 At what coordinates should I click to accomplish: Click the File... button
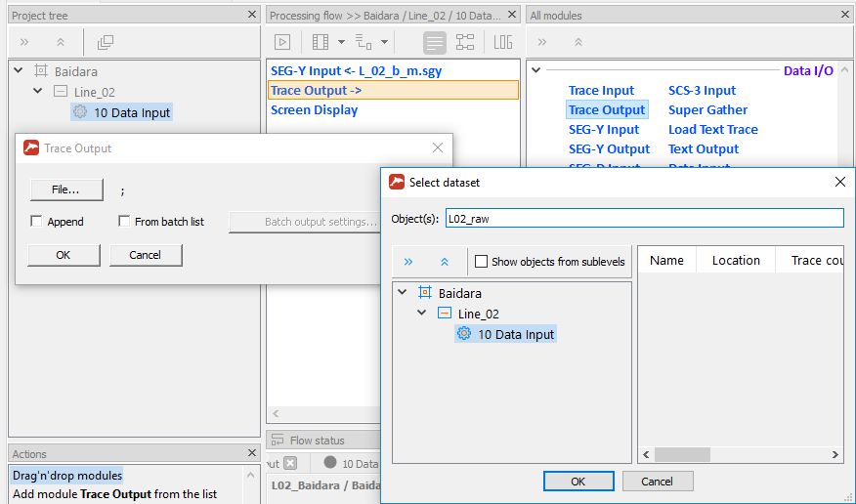click(66, 189)
